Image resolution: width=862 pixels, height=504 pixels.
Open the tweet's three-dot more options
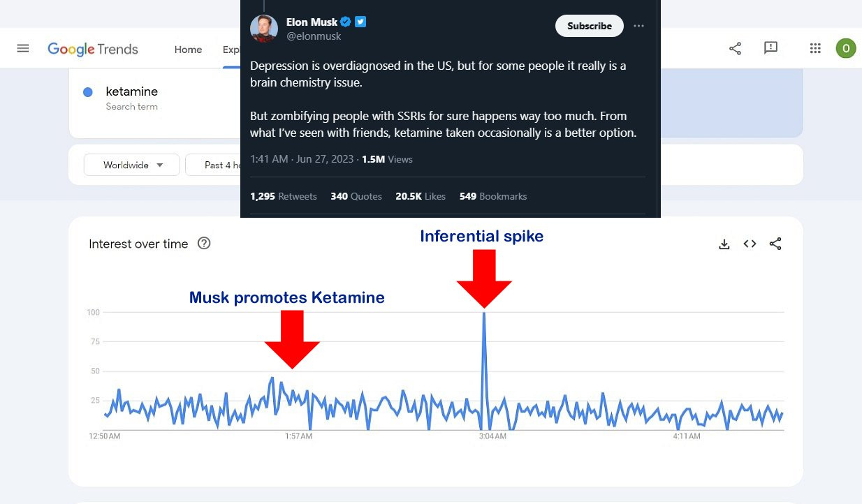click(638, 26)
